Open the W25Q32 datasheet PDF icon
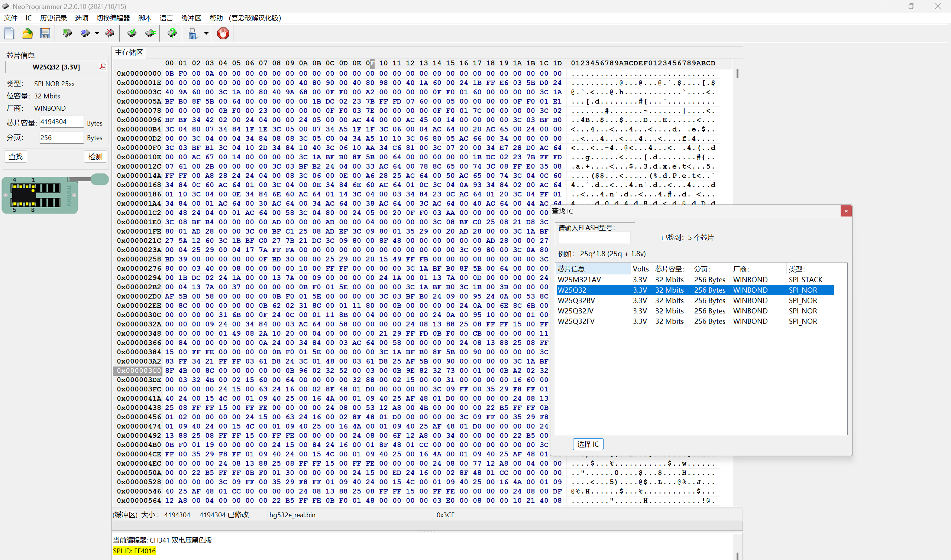This screenshot has width=951, height=560. click(102, 67)
